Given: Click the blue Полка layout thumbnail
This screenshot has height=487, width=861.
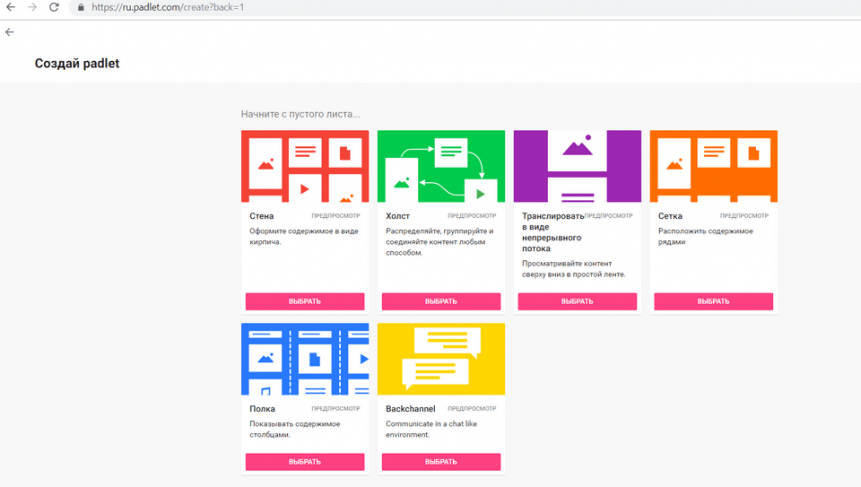Looking at the screenshot, I should pyautogui.click(x=305, y=359).
